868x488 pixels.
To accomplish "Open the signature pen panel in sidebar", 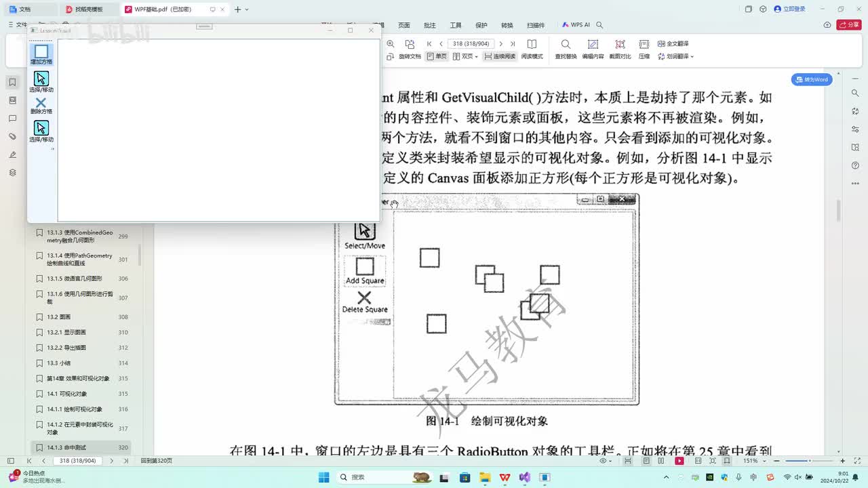I will [x=12, y=155].
